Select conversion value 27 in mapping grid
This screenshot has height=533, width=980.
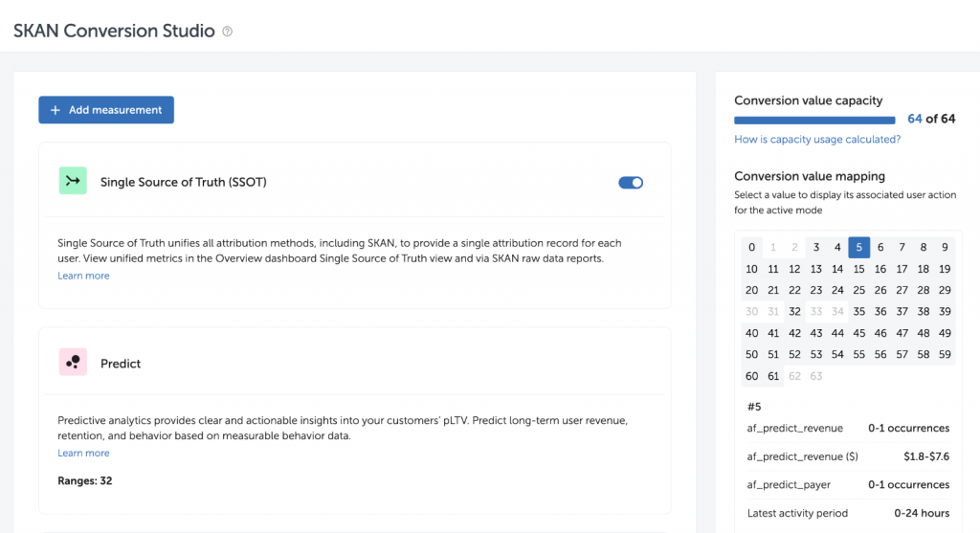[902, 291]
